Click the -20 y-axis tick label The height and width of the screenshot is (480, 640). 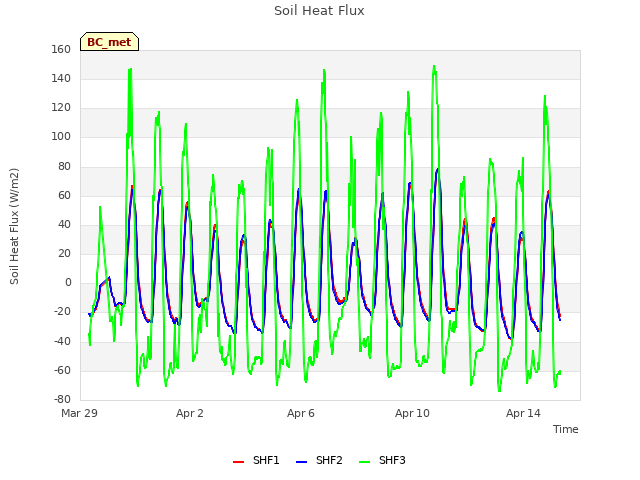point(62,311)
